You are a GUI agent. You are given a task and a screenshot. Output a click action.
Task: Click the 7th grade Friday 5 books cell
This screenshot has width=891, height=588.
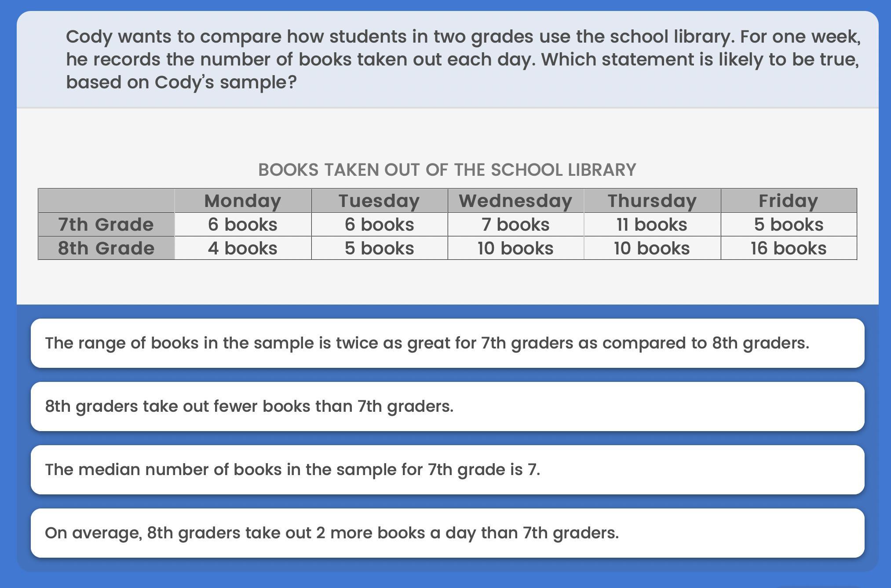789,225
